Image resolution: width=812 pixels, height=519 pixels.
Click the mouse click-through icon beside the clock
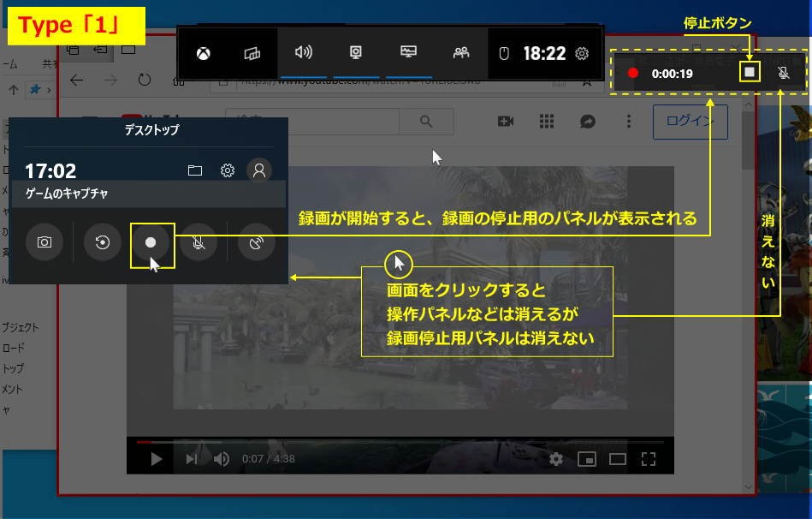(504, 53)
